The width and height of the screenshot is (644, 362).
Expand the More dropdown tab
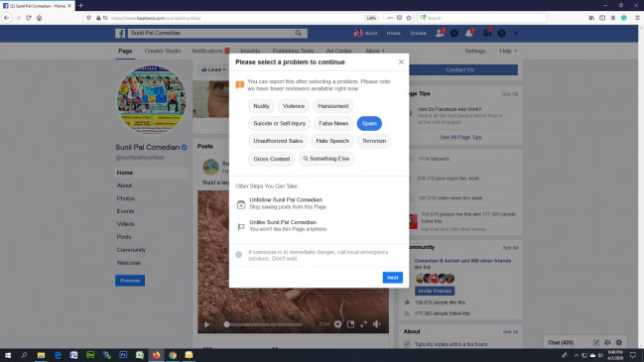pyautogui.click(x=375, y=51)
